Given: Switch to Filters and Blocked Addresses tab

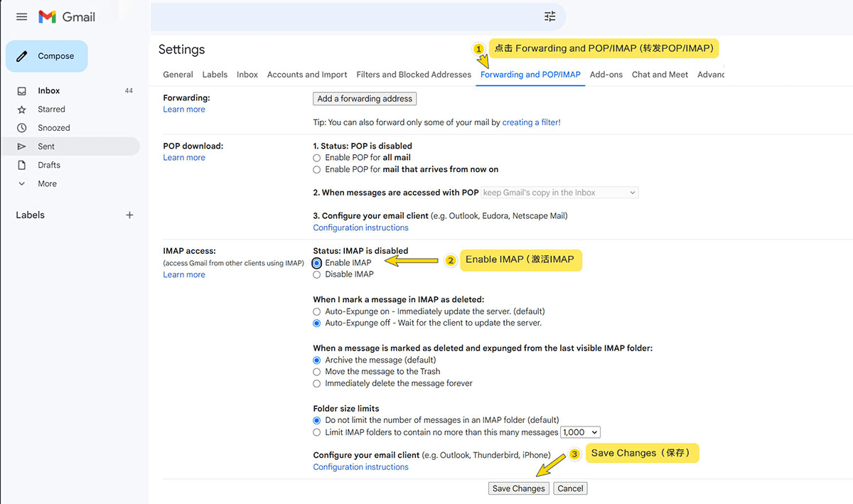Looking at the screenshot, I should click(x=414, y=75).
